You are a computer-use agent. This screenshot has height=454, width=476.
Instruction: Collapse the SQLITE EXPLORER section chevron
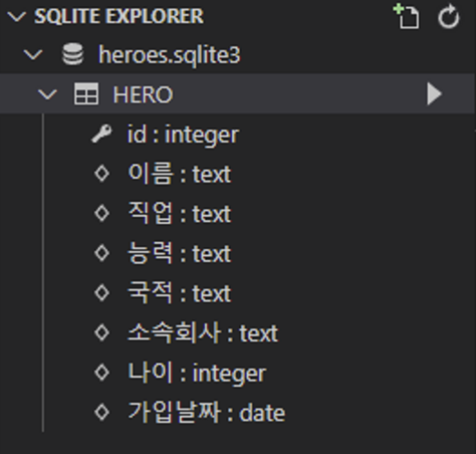click(x=16, y=16)
